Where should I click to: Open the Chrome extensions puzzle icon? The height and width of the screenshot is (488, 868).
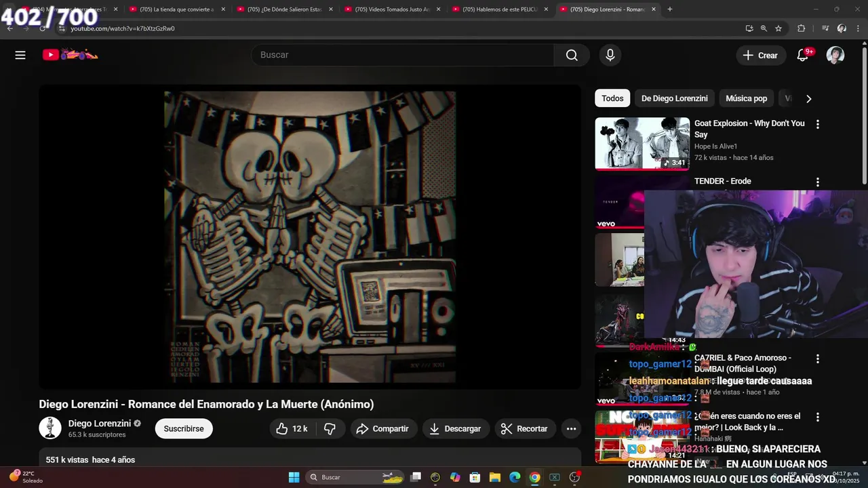point(802,28)
